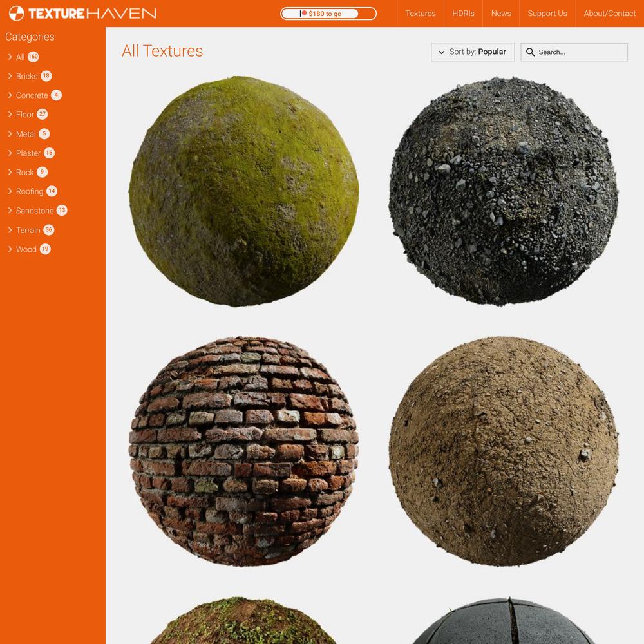Select the Roofing category
The height and width of the screenshot is (644, 644).
pyautogui.click(x=30, y=191)
